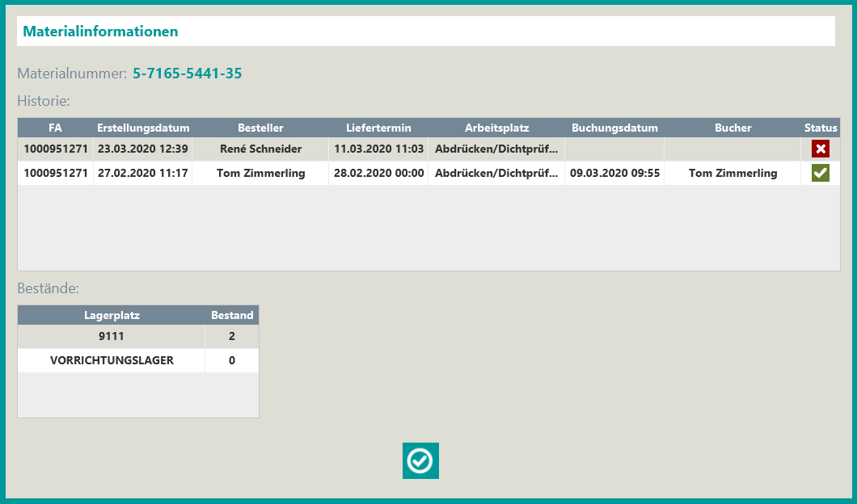This screenshot has height=504, width=857.
Task: Click the Besteller column header
Action: 260,128
